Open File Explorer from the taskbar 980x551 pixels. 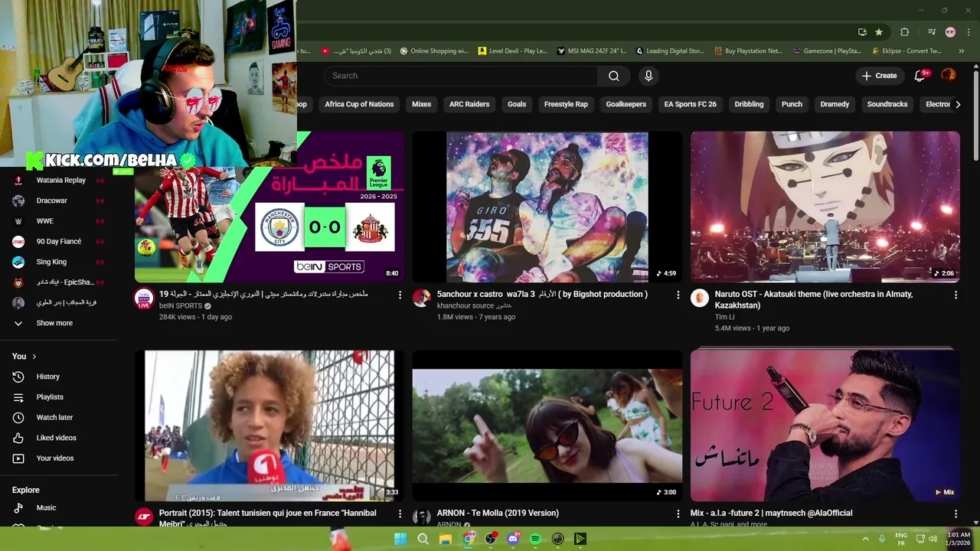pos(446,539)
